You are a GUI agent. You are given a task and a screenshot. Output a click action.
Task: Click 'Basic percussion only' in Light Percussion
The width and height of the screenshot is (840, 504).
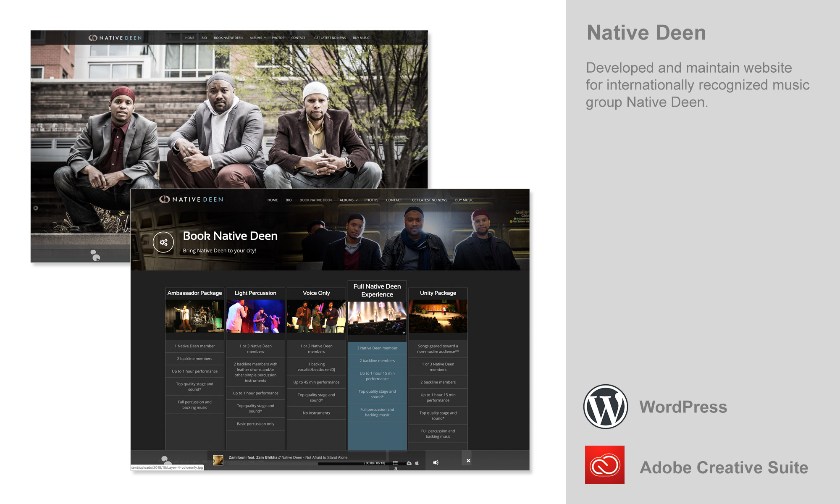tap(255, 424)
